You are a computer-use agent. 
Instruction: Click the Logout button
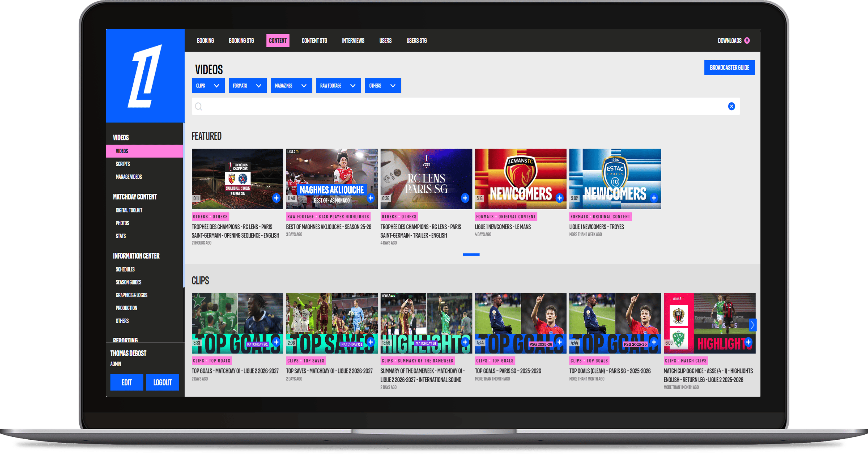pos(162,382)
